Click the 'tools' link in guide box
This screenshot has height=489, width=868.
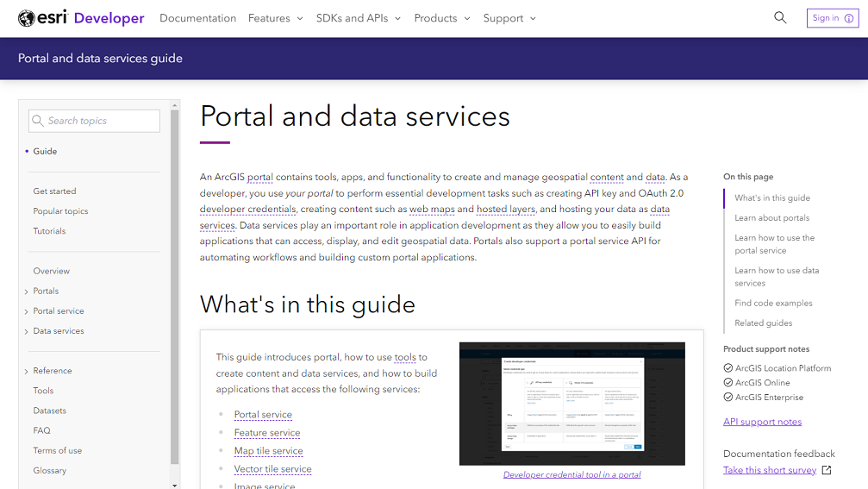(x=405, y=357)
